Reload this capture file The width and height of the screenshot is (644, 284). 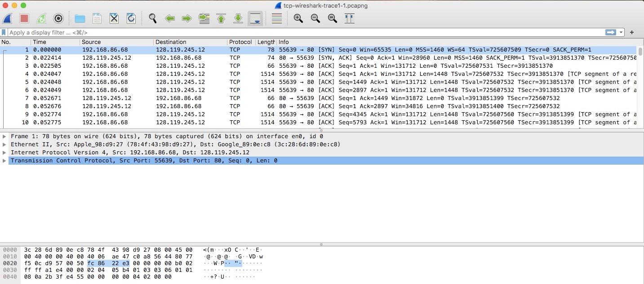tap(130, 18)
